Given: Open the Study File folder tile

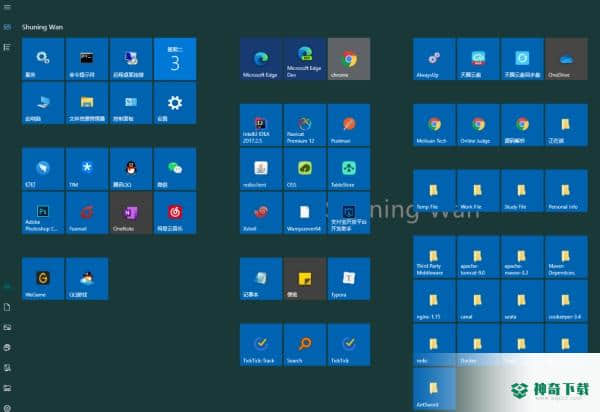Looking at the screenshot, I should (522, 191).
